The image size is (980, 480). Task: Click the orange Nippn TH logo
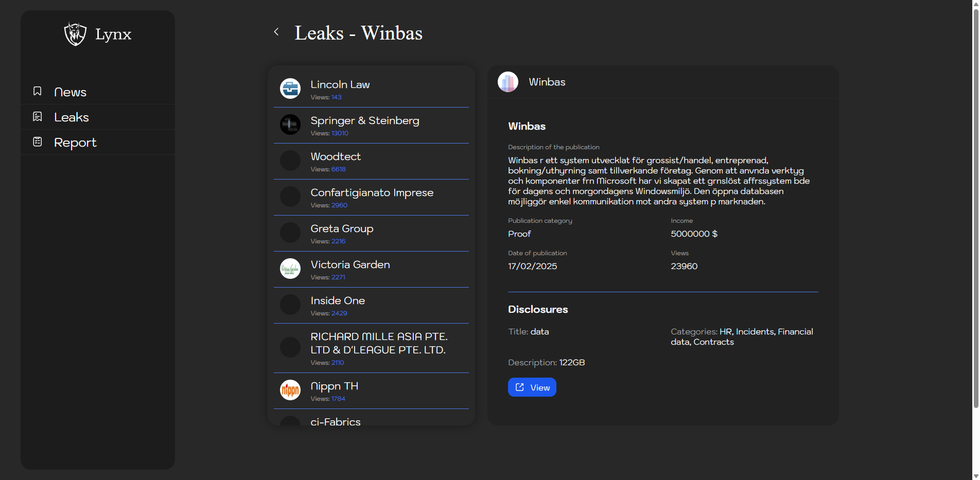point(290,390)
